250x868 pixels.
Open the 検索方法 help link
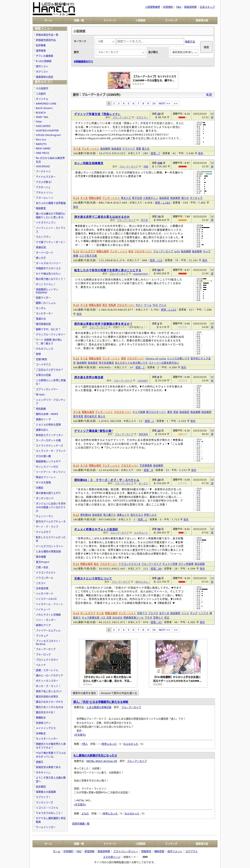click(190, 42)
